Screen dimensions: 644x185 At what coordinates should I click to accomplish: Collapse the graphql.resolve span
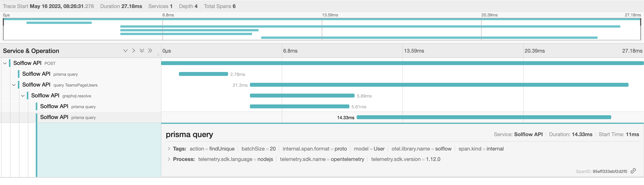coord(23,96)
